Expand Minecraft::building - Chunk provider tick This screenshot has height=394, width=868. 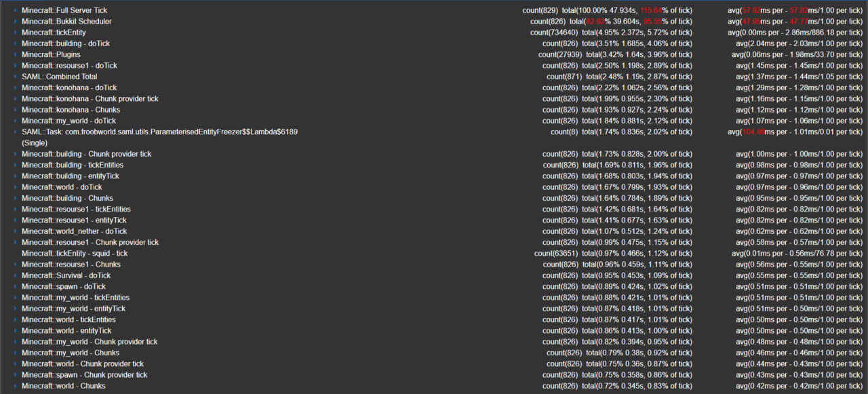[16, 155]
